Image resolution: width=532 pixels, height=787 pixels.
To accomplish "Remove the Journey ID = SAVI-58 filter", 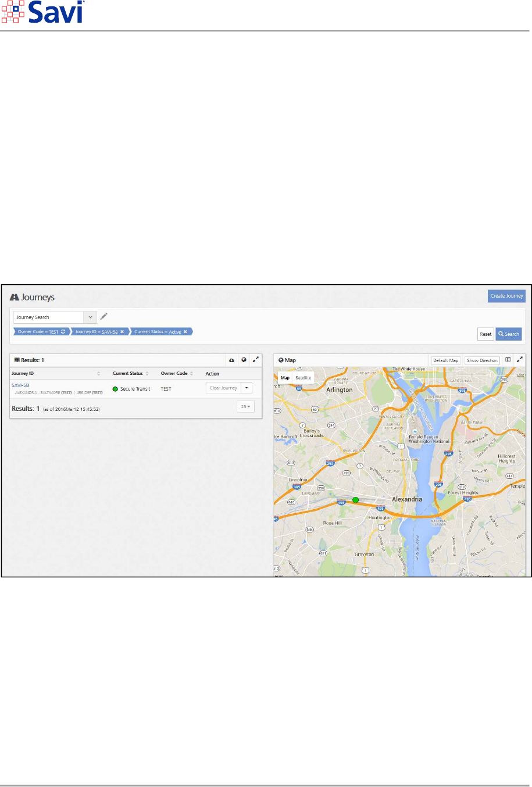I will coord(122,332).
